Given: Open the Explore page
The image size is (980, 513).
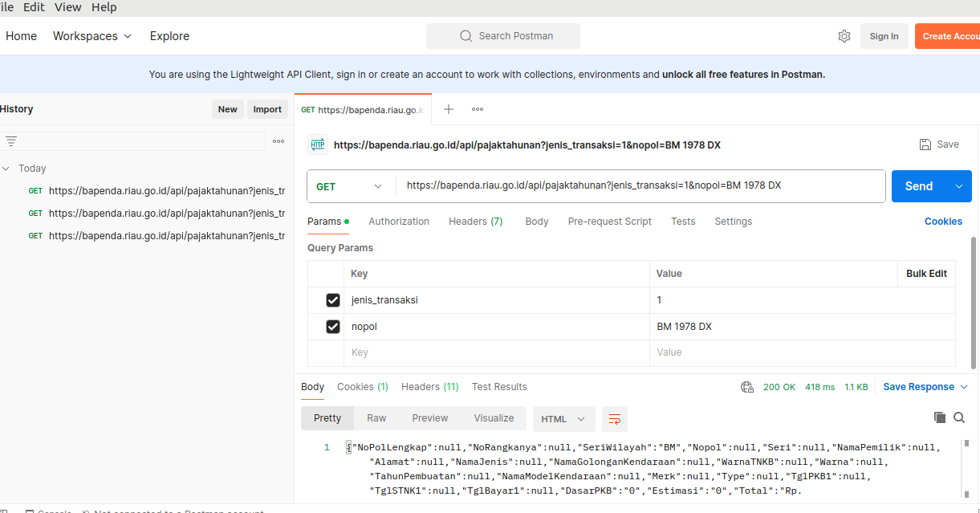Looking at the screenshot, I should coord(169,36).
